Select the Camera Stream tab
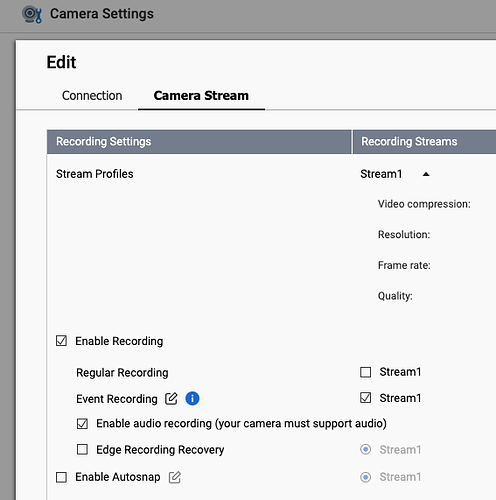Screen dimensions: 496x500 point(201,96)
